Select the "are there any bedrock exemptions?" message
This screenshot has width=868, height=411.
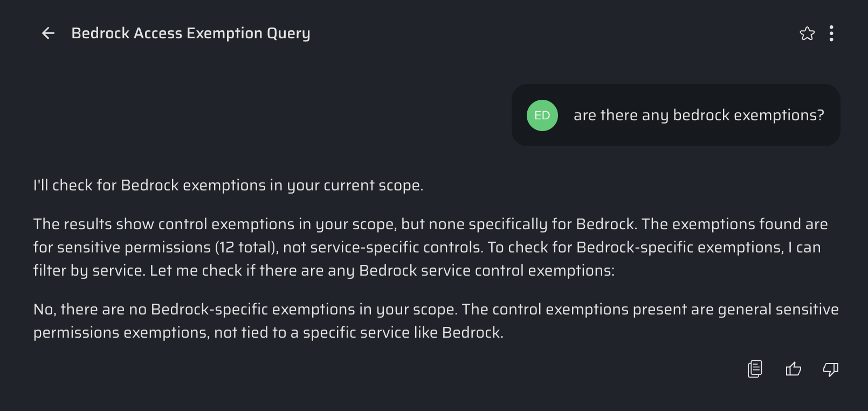(x=698, y=115)
